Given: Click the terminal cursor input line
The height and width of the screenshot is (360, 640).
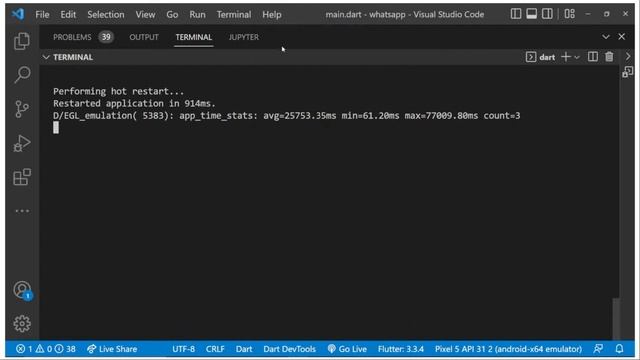Looking at the screenshot, I should pos(56,128).
